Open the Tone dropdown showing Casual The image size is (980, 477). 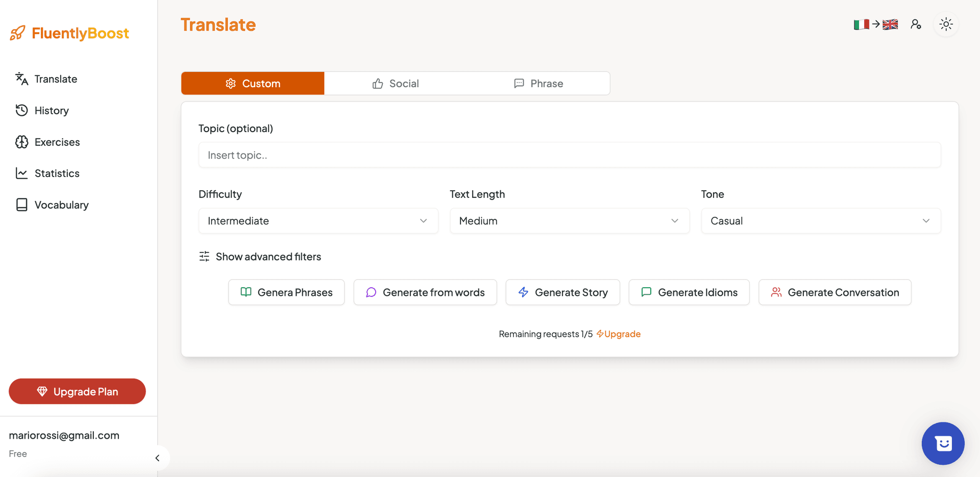click(821, 221)
